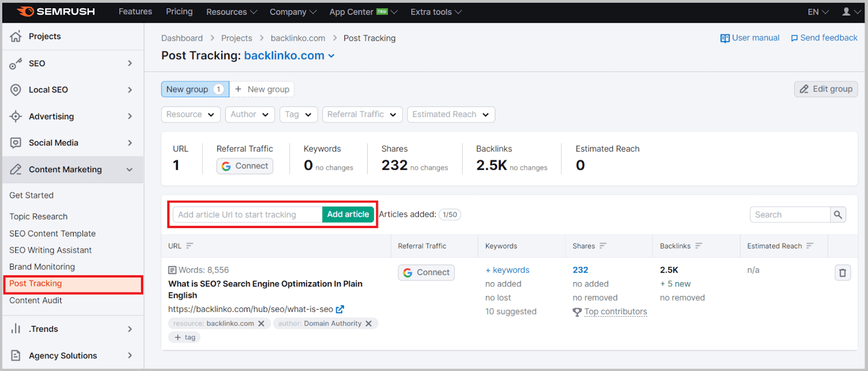Click the Local SEO pin icon

coord(16,90)
